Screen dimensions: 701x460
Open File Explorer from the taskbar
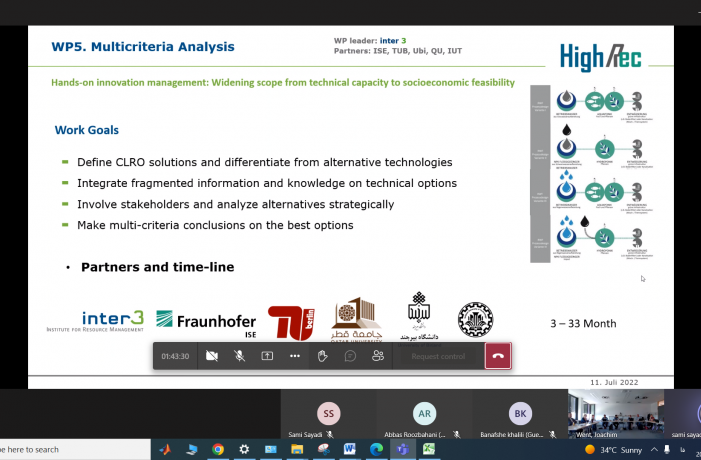pos(297,449)
